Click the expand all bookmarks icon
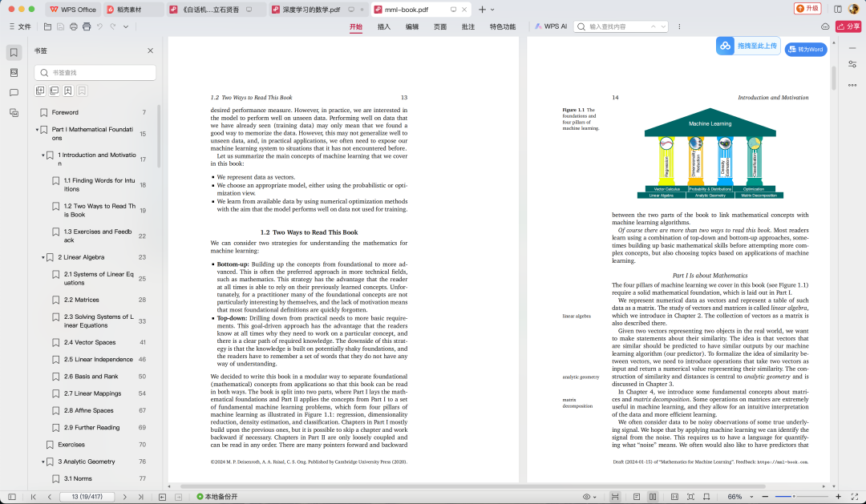 pyautogui.click(x=40, y=91)
